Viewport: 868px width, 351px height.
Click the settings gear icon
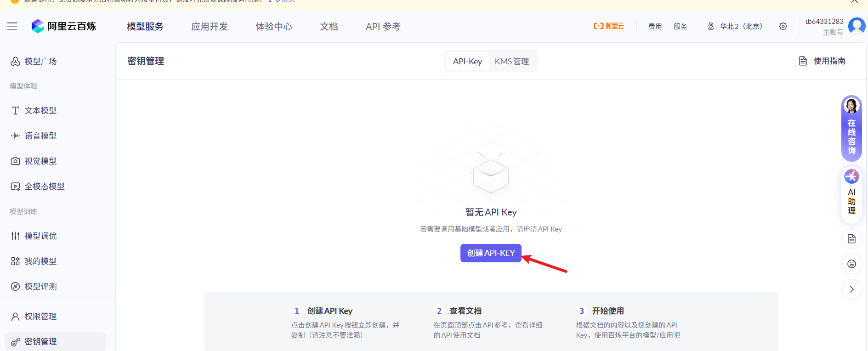783,27
